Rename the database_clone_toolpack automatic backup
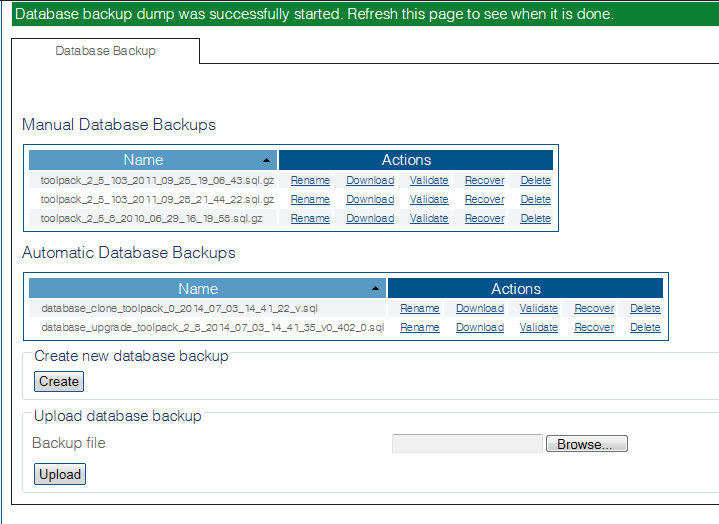 pyautogui.click(x=420, y=309)
